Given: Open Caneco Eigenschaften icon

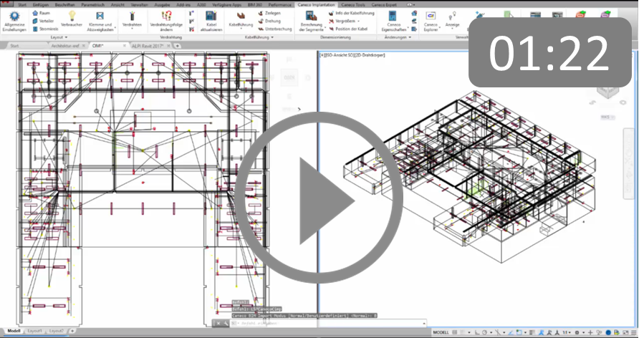Looking at the screenshot, I should [x=393, y=16].
